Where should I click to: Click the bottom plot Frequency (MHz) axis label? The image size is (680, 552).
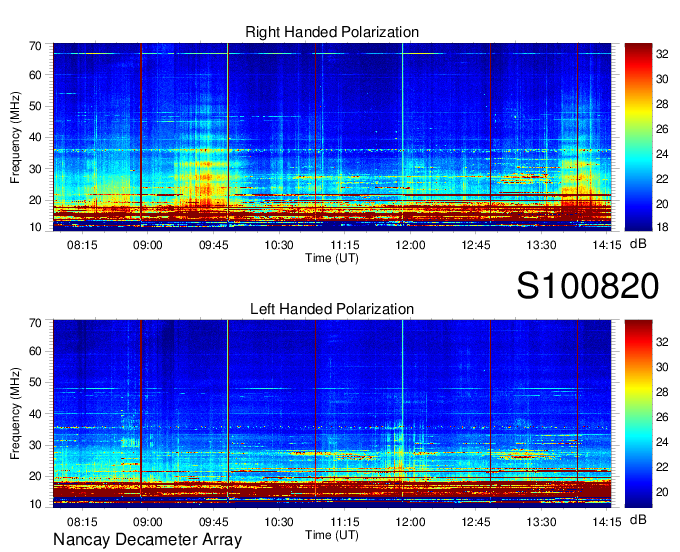click(x=15, y=414)
